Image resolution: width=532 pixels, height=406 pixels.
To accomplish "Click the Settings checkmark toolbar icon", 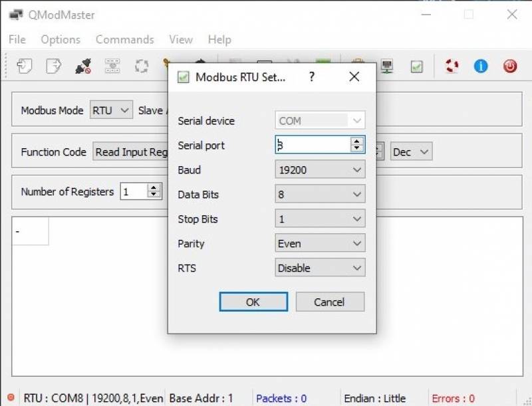I will click(x=416, y=66).
